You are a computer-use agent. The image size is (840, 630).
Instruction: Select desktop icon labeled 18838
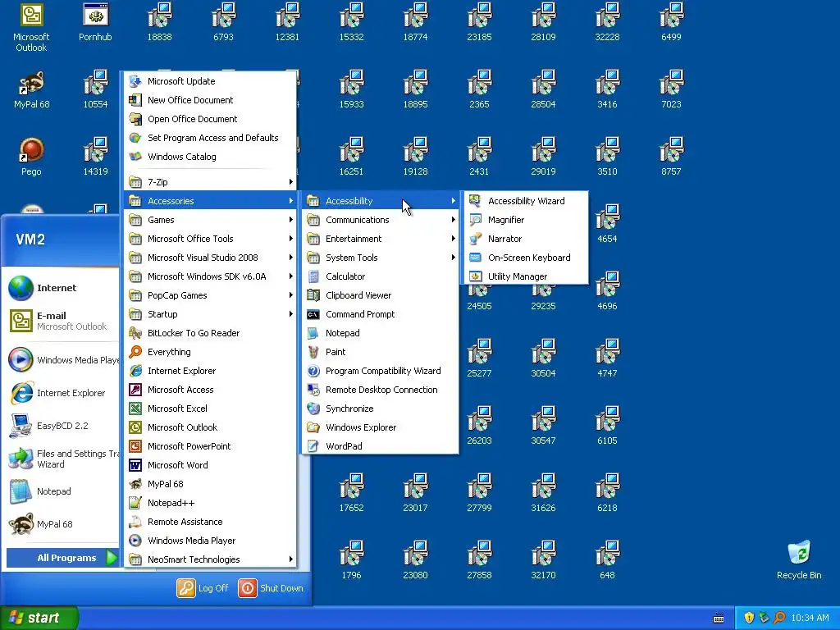coord(160,22)
